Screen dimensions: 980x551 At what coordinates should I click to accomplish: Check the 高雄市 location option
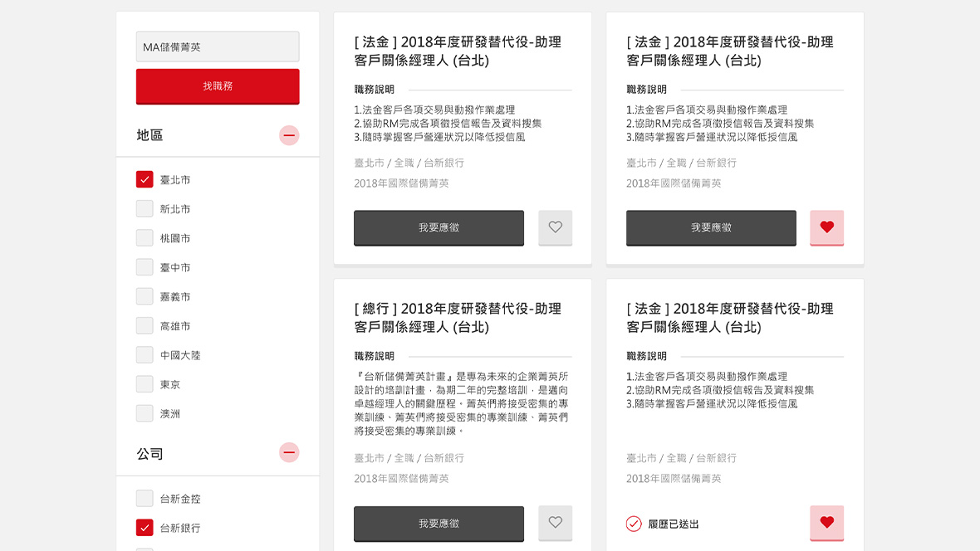click(145, 326)
